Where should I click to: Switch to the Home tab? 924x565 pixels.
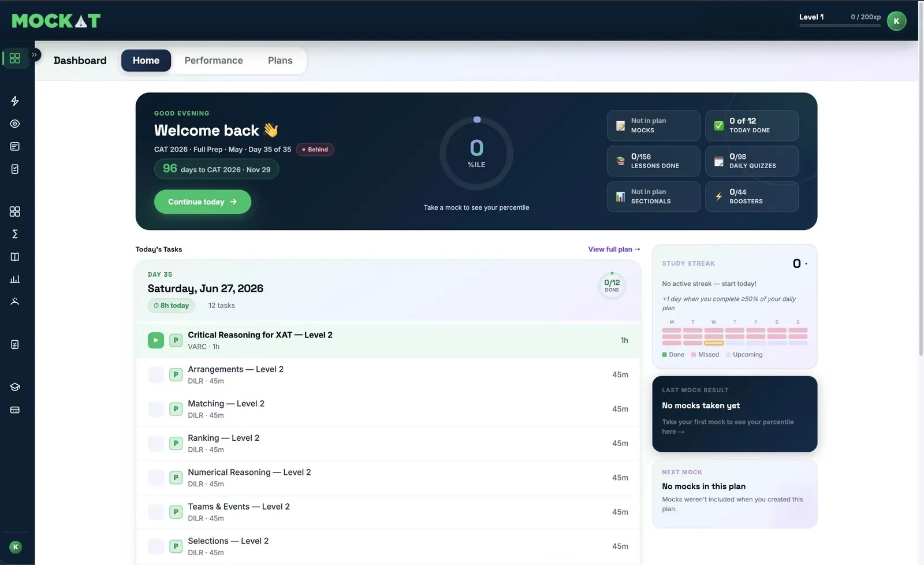tap(146, 61)
